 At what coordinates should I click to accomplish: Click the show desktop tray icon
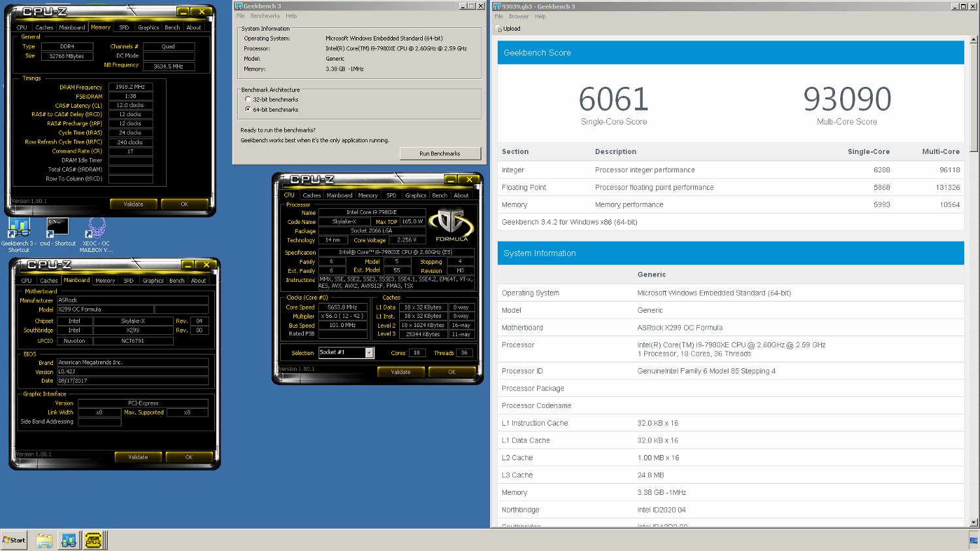[973, 540]
